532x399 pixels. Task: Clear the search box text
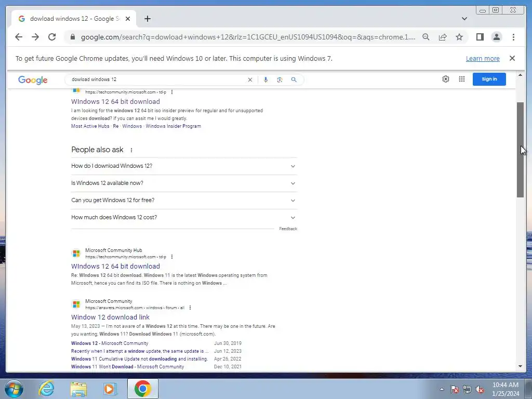(x=250, y=79)
